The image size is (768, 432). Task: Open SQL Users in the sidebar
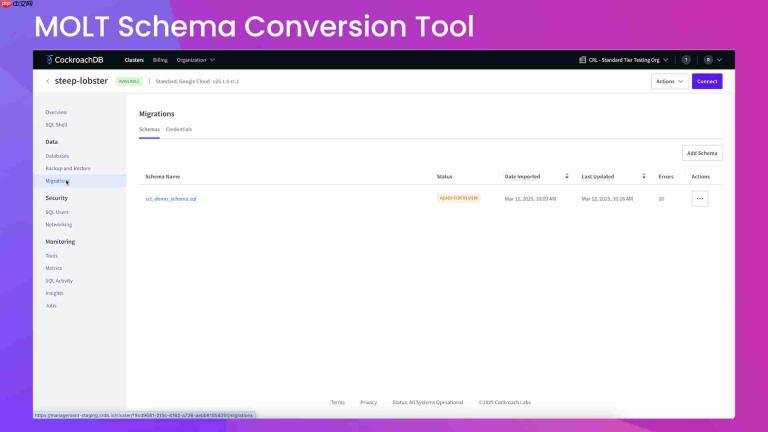tap(57, 212)
